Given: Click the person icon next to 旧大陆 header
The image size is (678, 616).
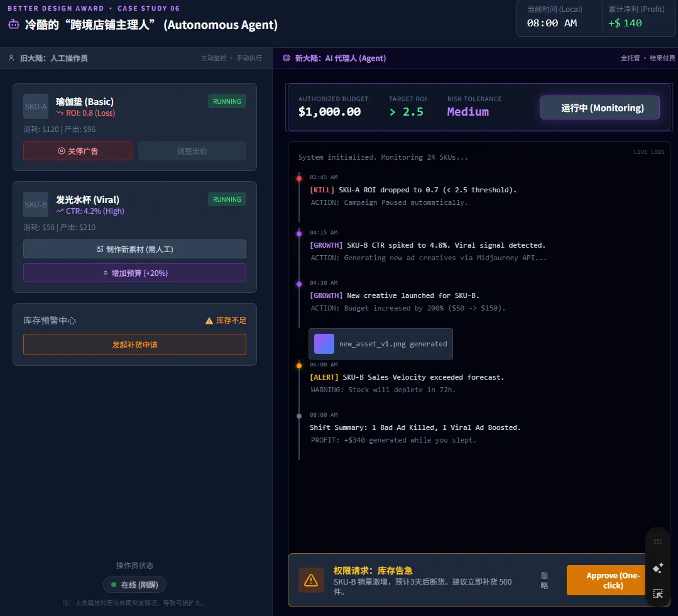Looking at the screenshot, I should pyautogui.click(x=11, y=58).
